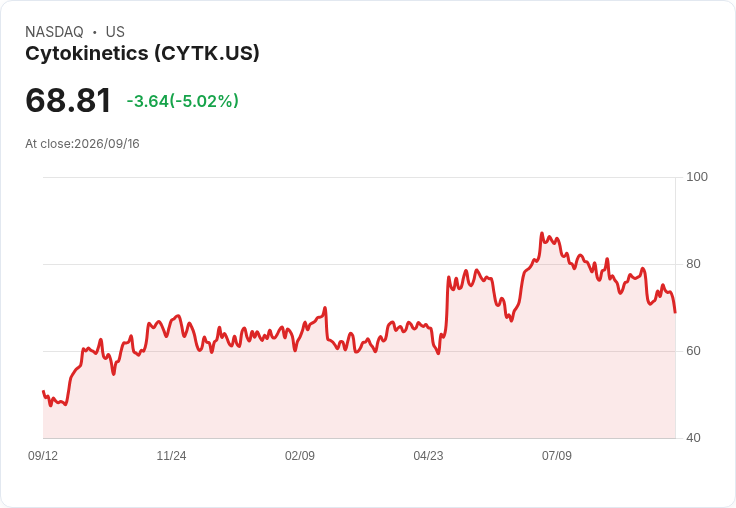Click the chart line's starting point at left
This screenshot has height=508, width=736.
[x=44, y=392]
